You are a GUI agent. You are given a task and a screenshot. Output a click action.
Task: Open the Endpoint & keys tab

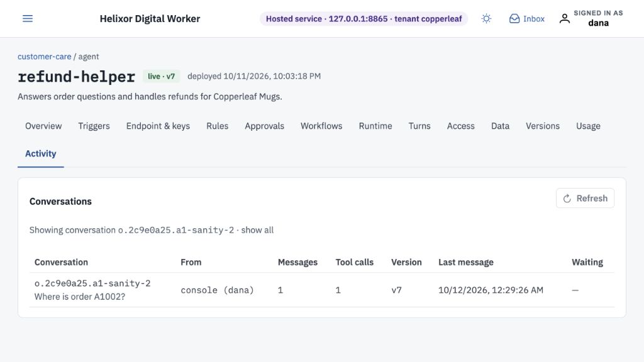[x=158, y=126]
